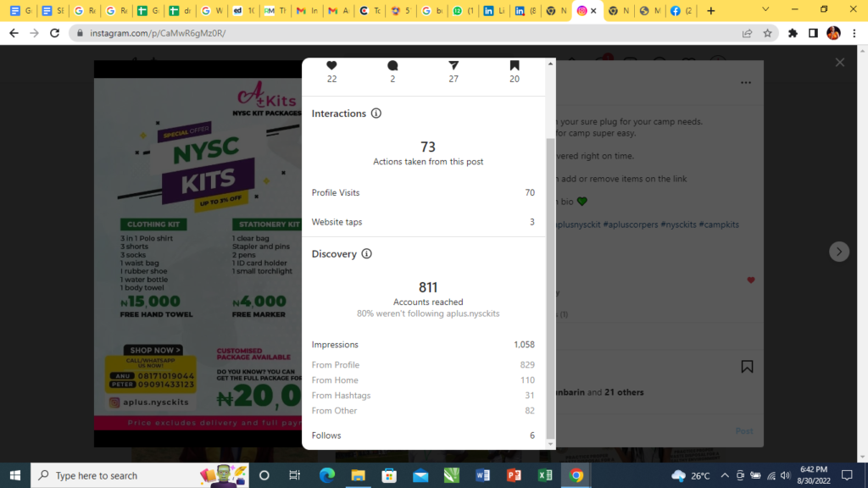Open Chrome side panel icon
The image size is (868, 488).
(x=813, y=33)
